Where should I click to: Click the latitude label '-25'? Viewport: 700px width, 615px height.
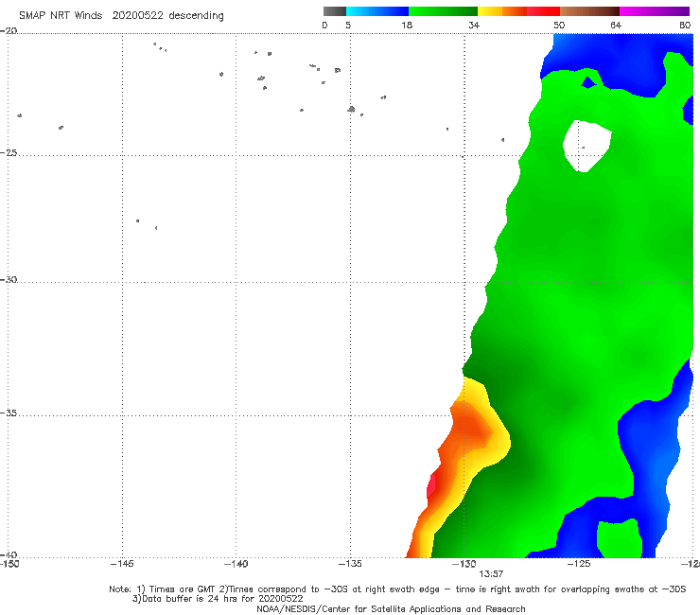pyautogui.click(x=9, y=152)
